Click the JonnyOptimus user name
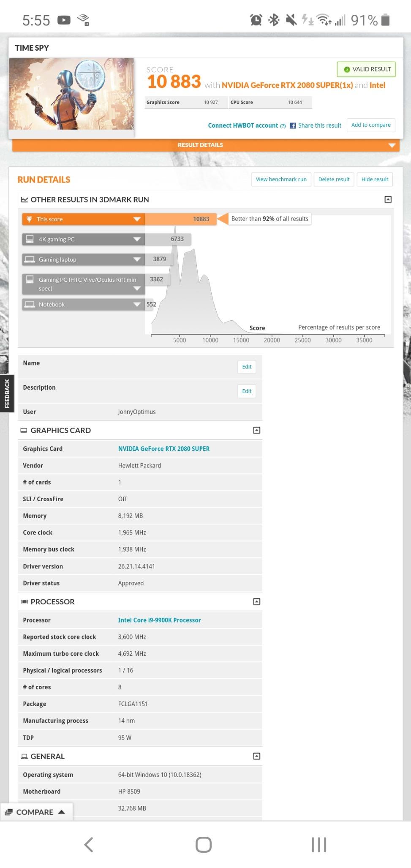The width and height of the screenshot is (411, 868). click(x=137, y=412)
